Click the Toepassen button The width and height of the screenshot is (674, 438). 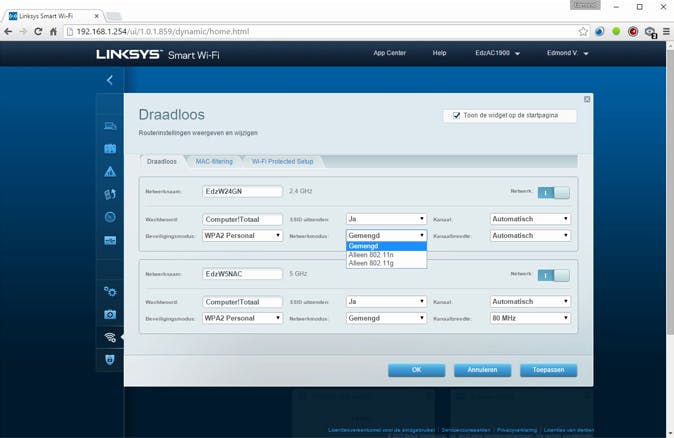(x=548, y=369)
